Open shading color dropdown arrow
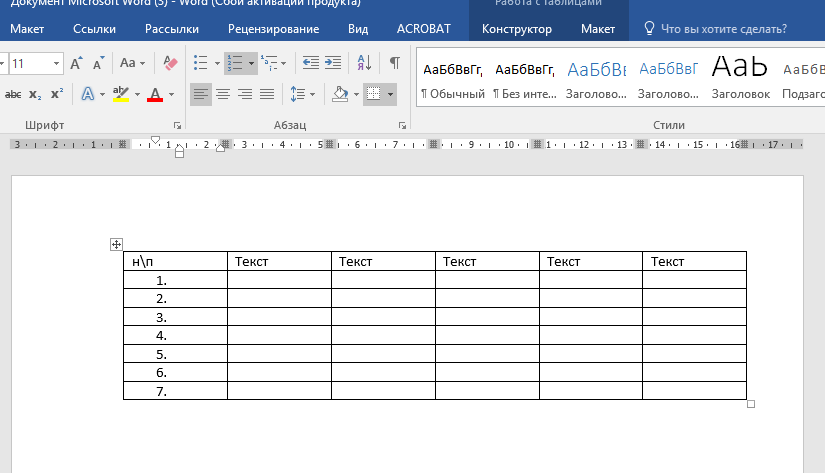825x473 pixels. click(x=356, y=95)
